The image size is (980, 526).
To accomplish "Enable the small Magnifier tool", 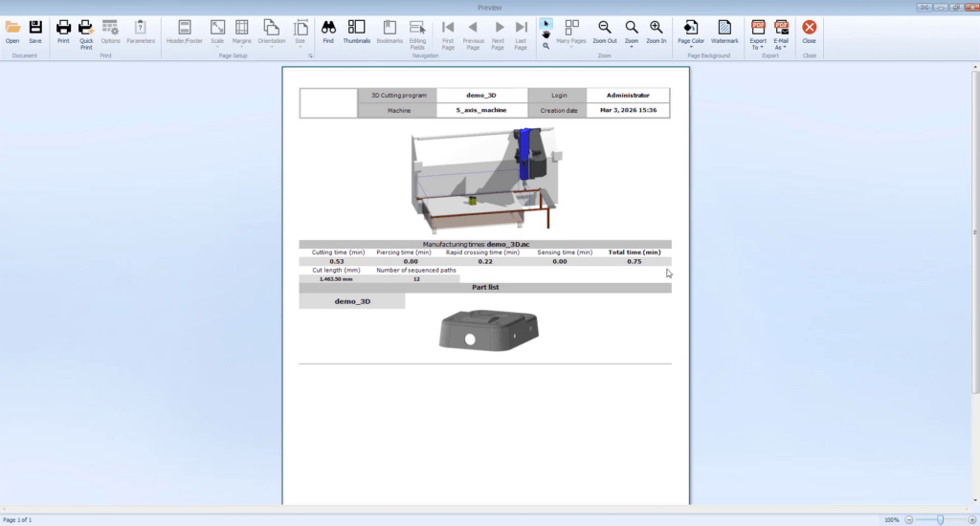I will (546, 45).
